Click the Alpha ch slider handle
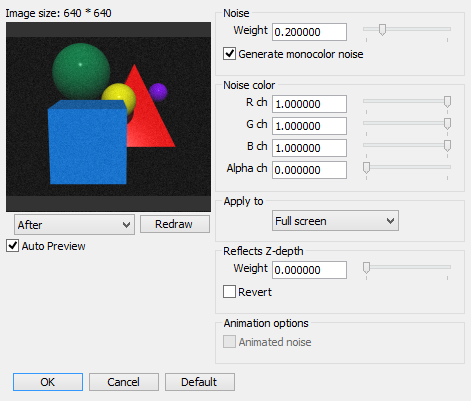The image size is (471, 401). [x=366, y=168]
